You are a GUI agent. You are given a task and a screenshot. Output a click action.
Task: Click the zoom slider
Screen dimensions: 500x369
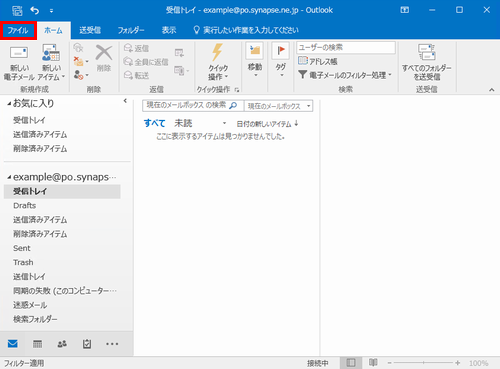(x=423, y=363)
